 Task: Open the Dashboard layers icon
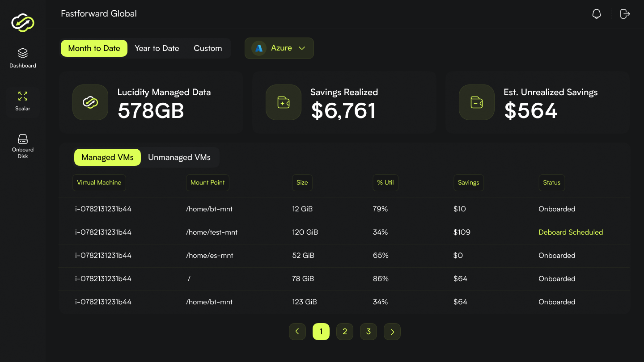(x=23, y=53)
